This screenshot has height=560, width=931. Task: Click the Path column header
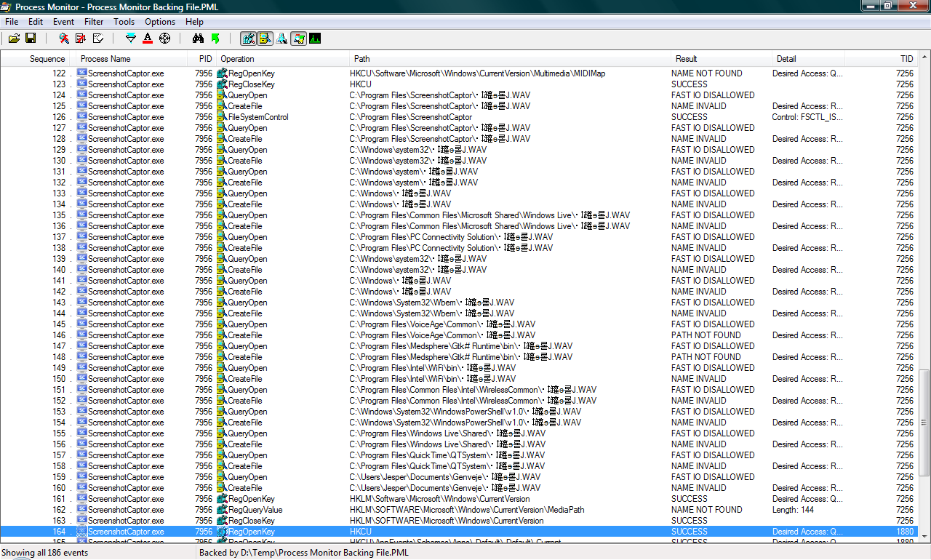click(x=509, y=59)
